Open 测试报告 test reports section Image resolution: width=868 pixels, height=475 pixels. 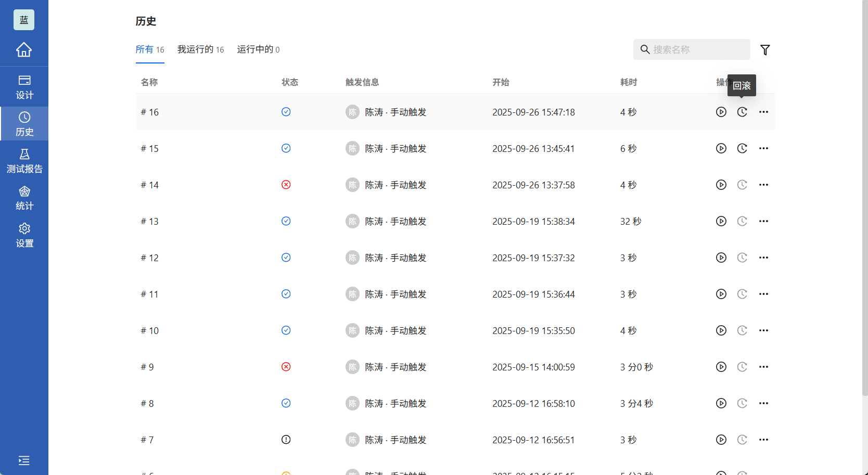(x=24, y=161)
